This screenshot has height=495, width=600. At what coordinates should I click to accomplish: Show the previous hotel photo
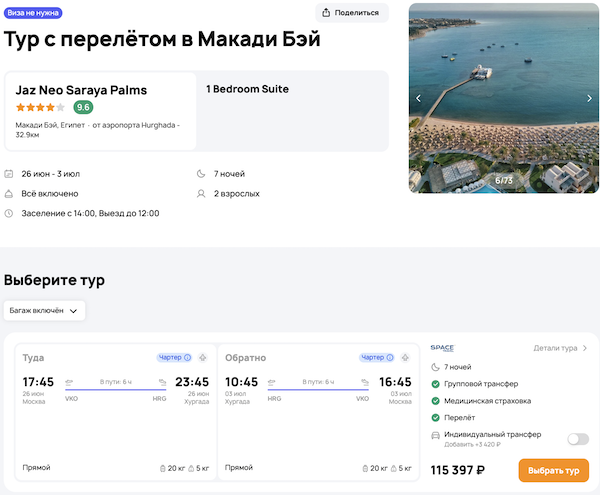point(419,98)
